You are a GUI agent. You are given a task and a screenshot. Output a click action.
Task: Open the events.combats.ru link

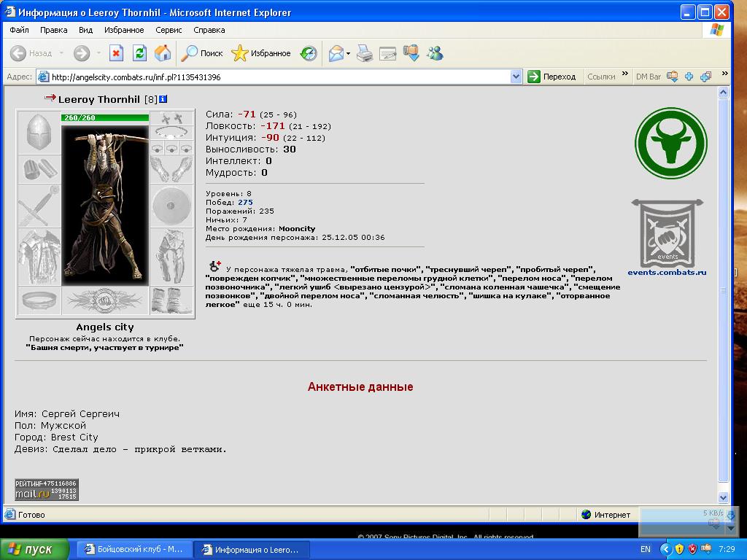point(667,273)
